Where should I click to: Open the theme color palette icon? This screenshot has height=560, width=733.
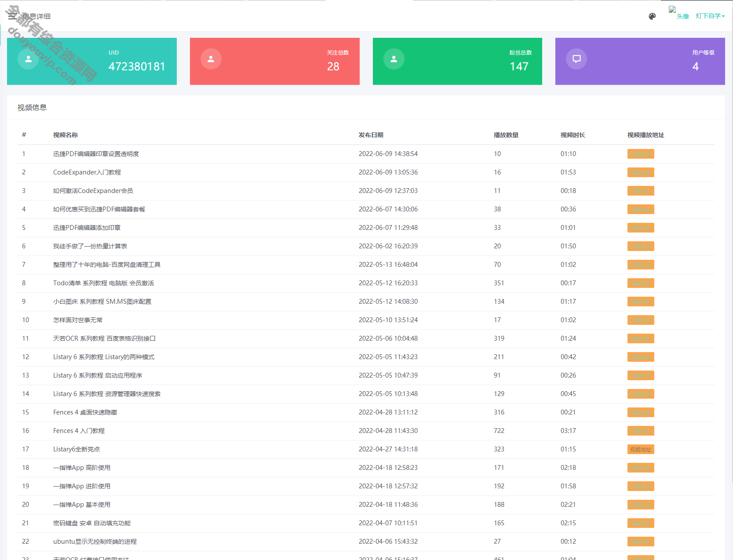[652, 16]
